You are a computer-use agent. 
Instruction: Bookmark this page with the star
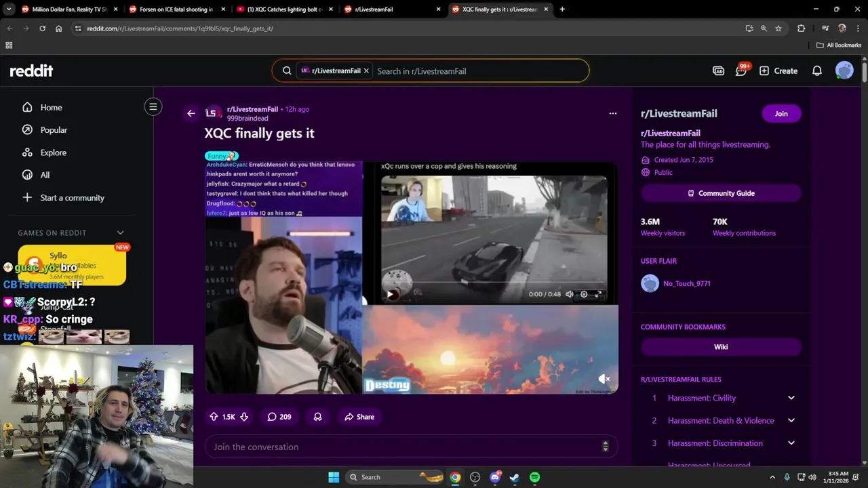(778, 28)
